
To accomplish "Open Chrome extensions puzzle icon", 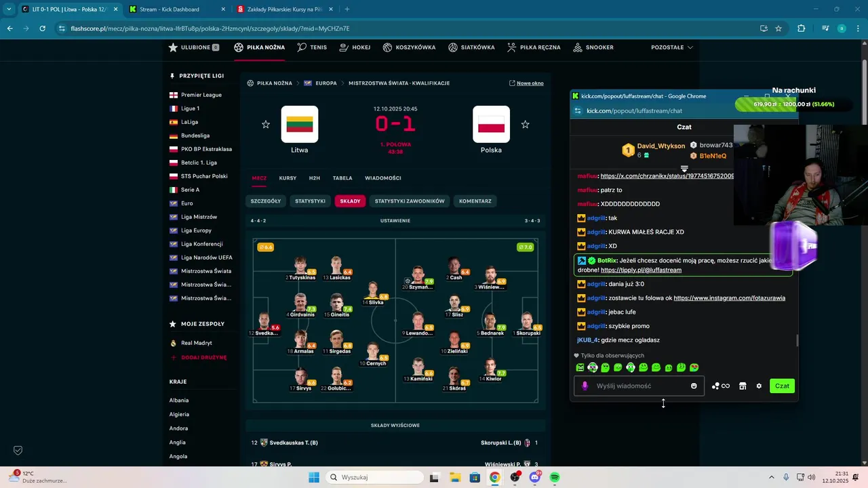I will 801,28.
